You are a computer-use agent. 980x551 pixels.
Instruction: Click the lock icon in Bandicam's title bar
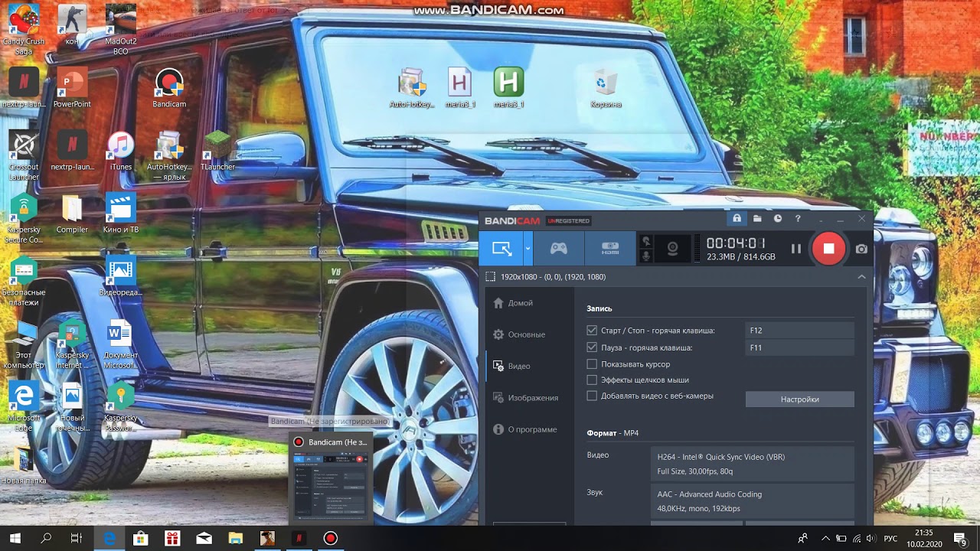(737, 219)
